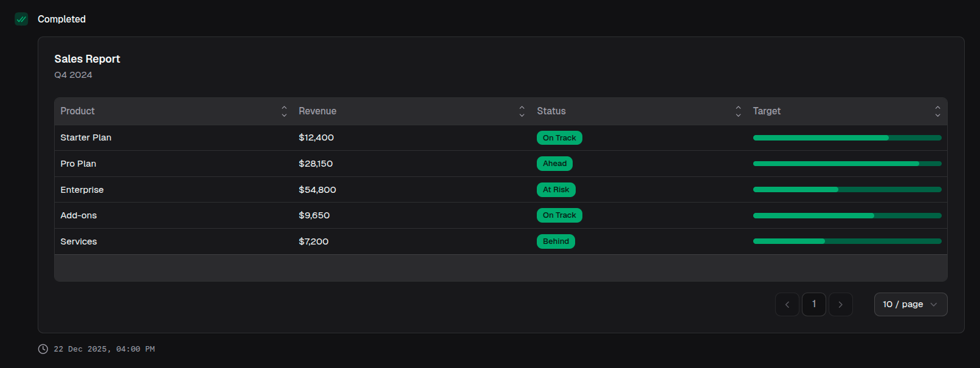Viewport: 980px width, 368px height.
Task: Click the Product column header
Action: (x=78, y=111)
